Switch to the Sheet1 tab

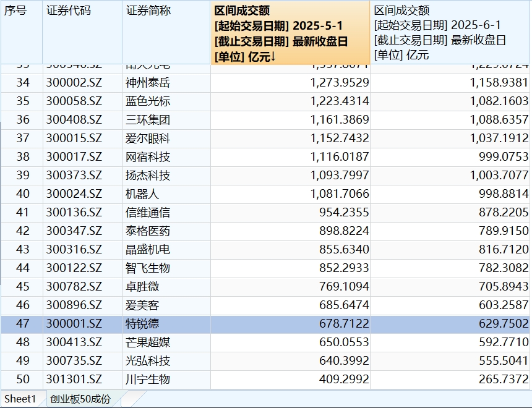point(20,399)
